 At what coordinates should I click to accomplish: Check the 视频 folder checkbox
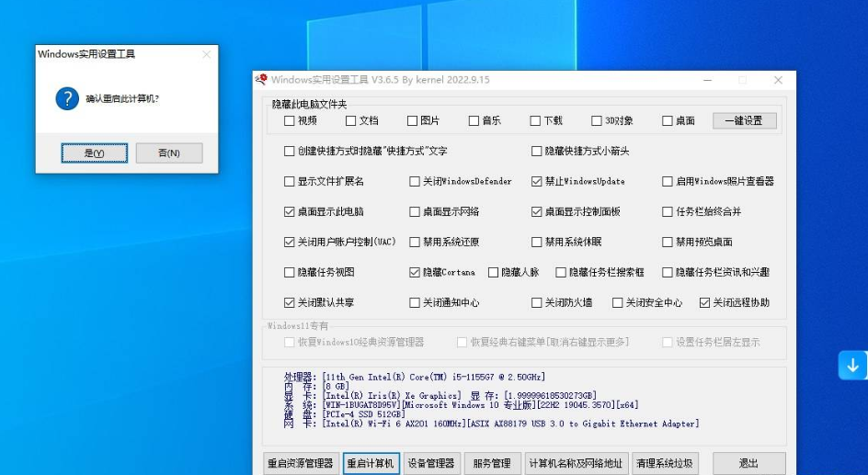(289, 120)
